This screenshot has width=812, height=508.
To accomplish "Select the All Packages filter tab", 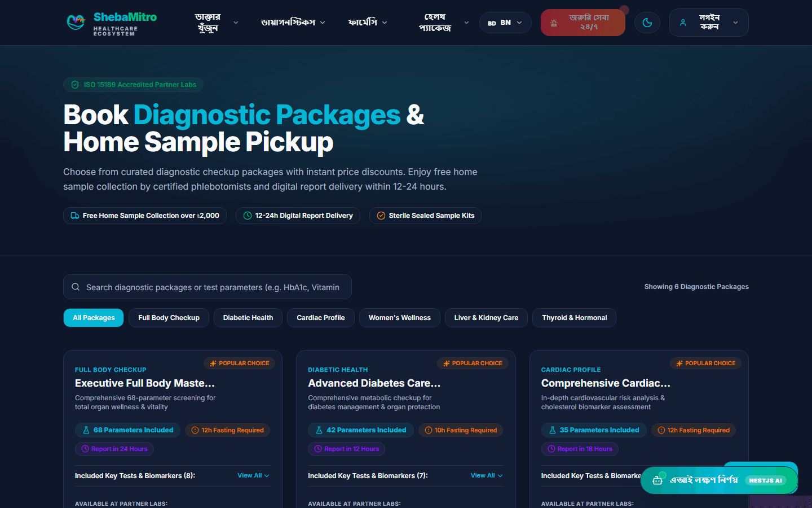I will [94, 318].
